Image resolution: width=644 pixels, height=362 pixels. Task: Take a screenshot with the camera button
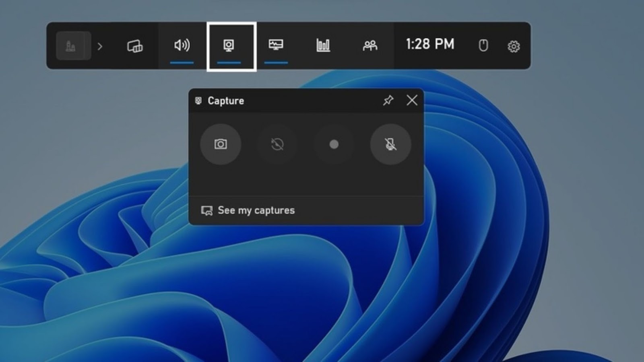[221, 144]
